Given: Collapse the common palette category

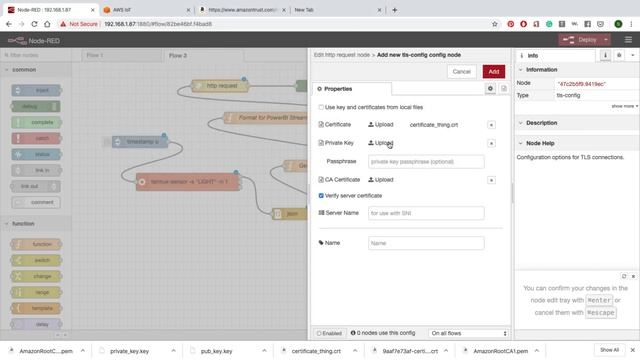Looking at the screenshot, I should pos(36,70).
